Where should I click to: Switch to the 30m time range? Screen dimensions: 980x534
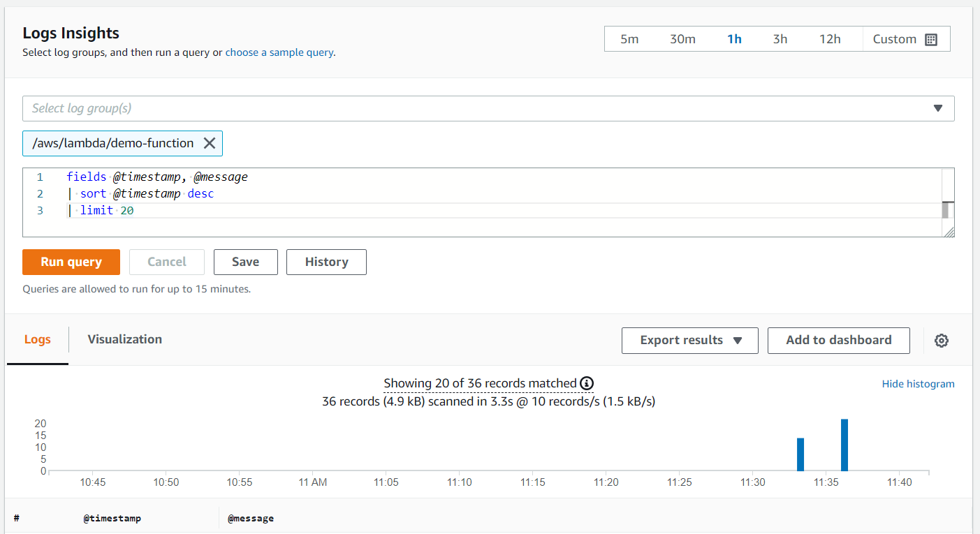point(682,39)
